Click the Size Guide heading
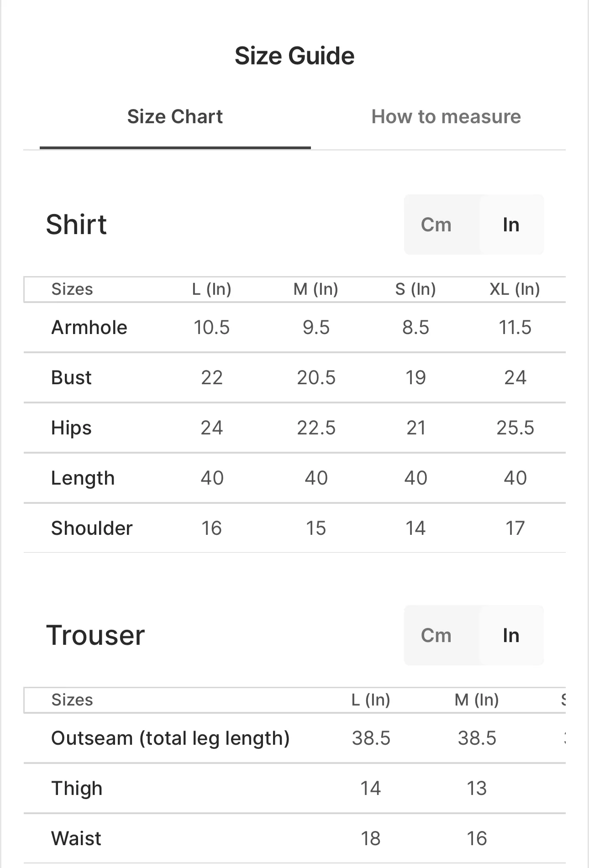This screenshot has width=589, height=868. click(294, 56)
